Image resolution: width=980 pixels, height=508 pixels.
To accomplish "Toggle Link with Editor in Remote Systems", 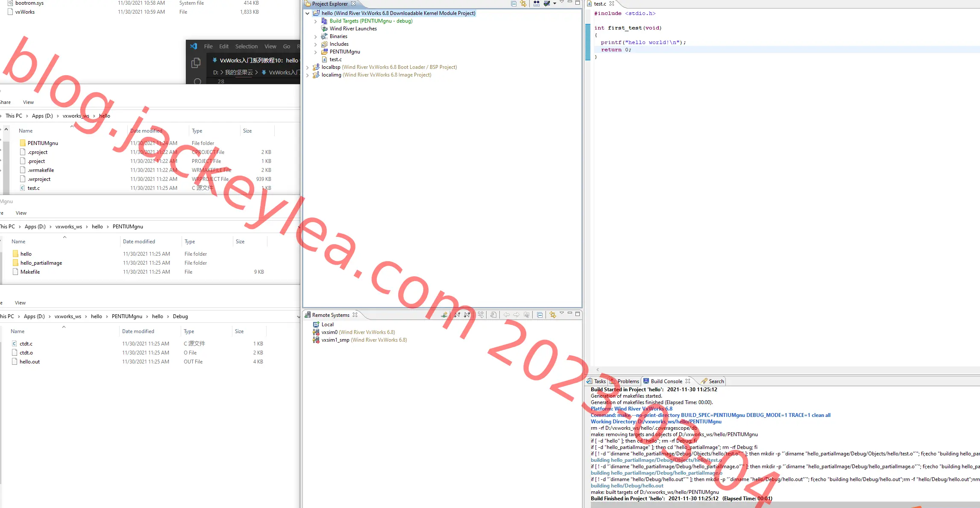I will (x=553, y=315).
